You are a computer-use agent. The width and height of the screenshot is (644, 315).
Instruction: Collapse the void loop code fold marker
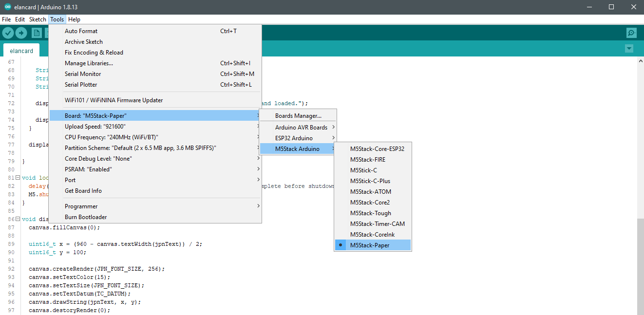(18, 178)
